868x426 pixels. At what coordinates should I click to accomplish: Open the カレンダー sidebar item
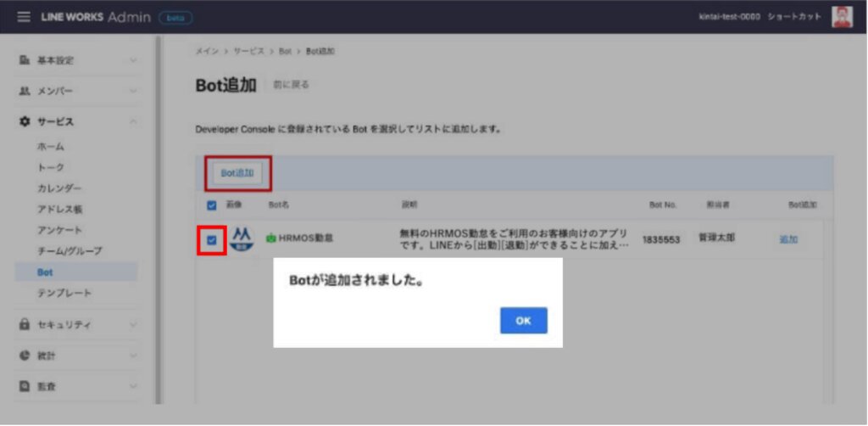(x=58, y=188)
